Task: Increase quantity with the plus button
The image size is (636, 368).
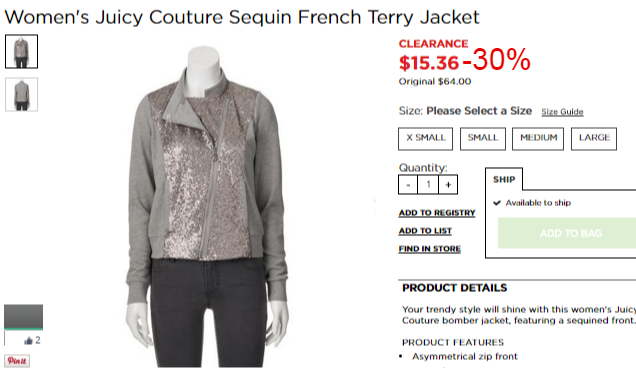Action: pyautogui.click(x=448, y=185)
